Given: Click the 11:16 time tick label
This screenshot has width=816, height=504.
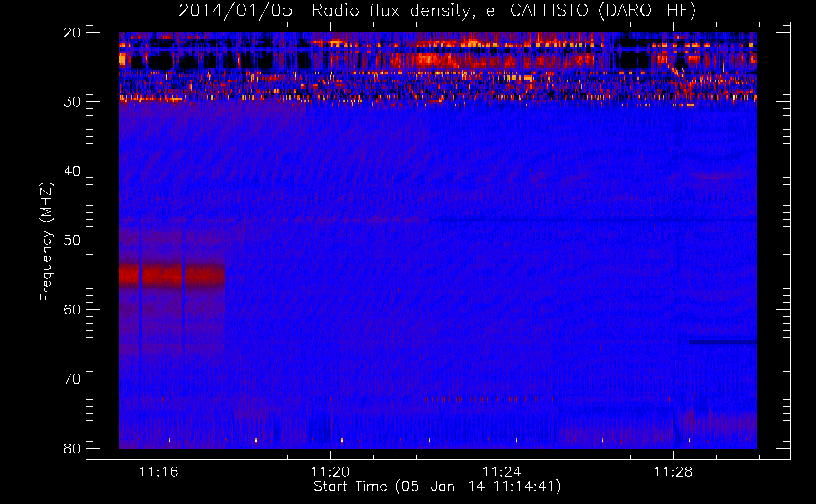Looking at the screenshot, I should coord(159,472).
